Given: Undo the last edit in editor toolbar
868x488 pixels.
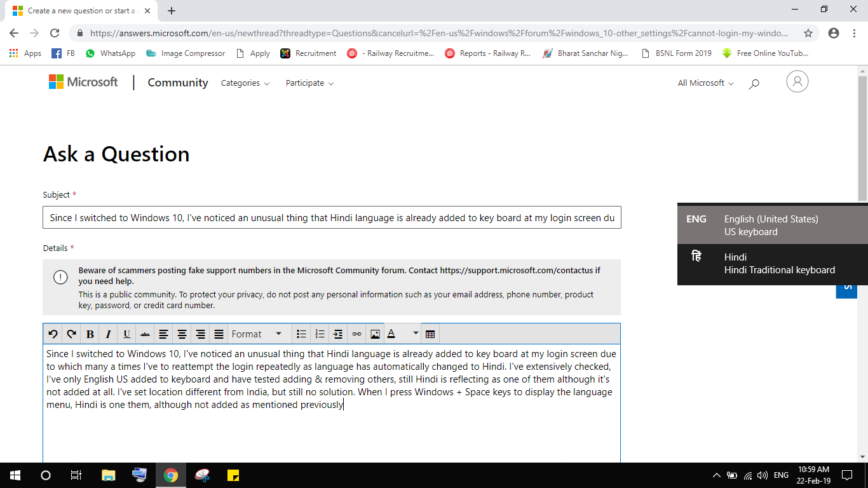Looking at the screenshot, I should pos(53,334).
